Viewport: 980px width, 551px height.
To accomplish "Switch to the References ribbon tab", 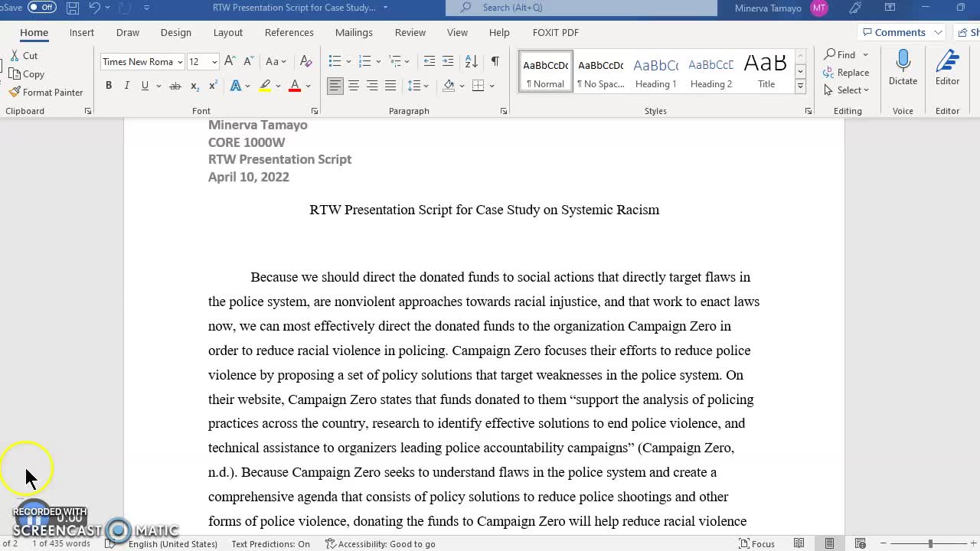I will 289,32.
